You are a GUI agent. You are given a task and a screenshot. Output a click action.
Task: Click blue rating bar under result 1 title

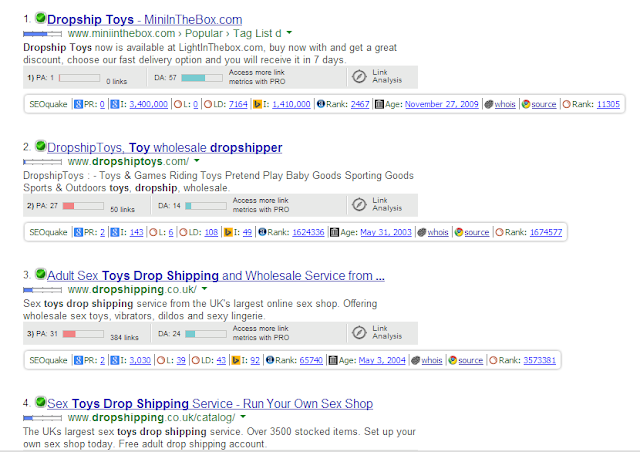click(42, 34)
